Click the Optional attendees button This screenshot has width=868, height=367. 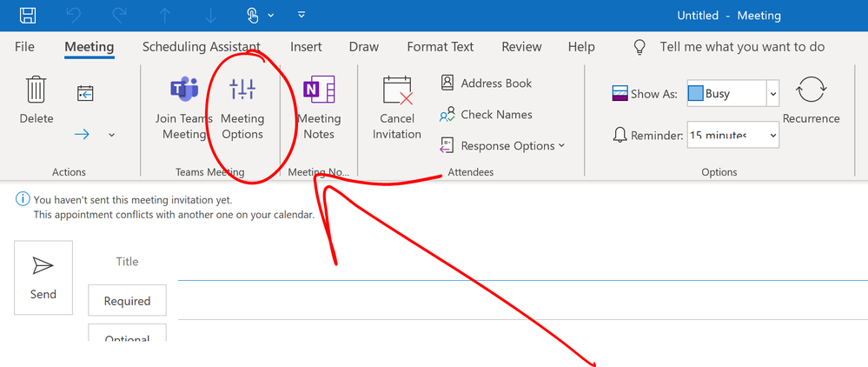128,332
